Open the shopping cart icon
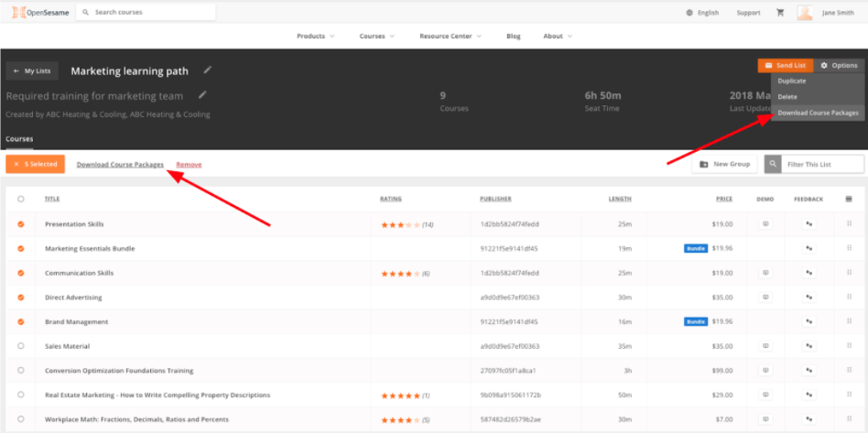The width and height of the screenshot is (868, 433). (x=780, y=13)
